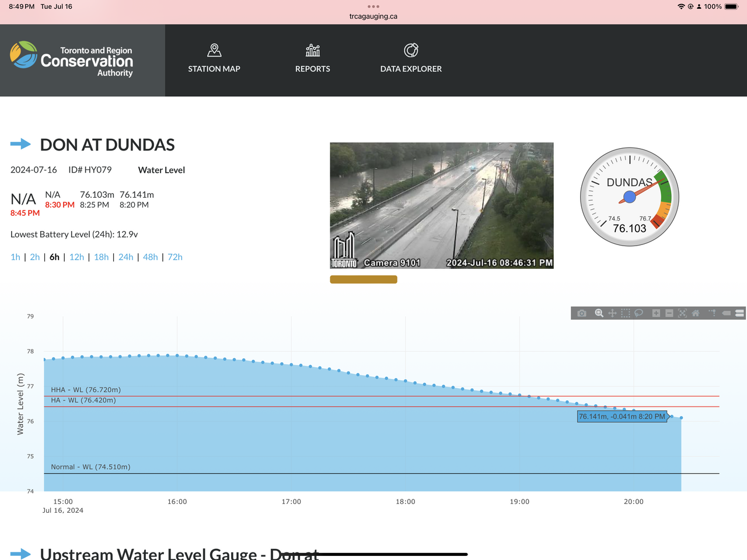Open the Reports page
This screenshot has height=560, width=747.
click(312, 59)
